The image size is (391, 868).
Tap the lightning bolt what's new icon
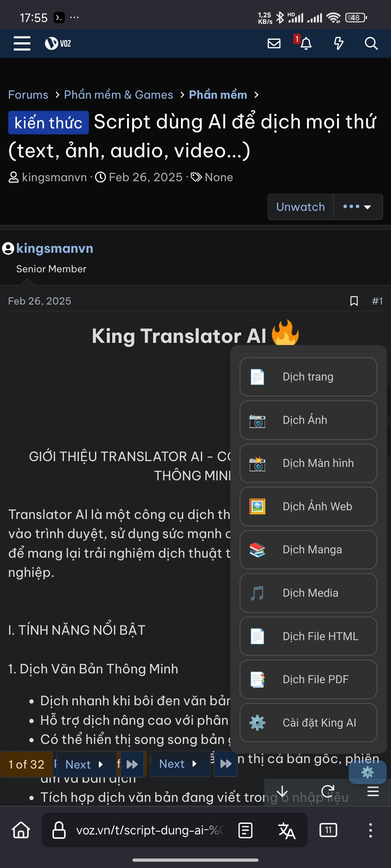tap(339, 43)
